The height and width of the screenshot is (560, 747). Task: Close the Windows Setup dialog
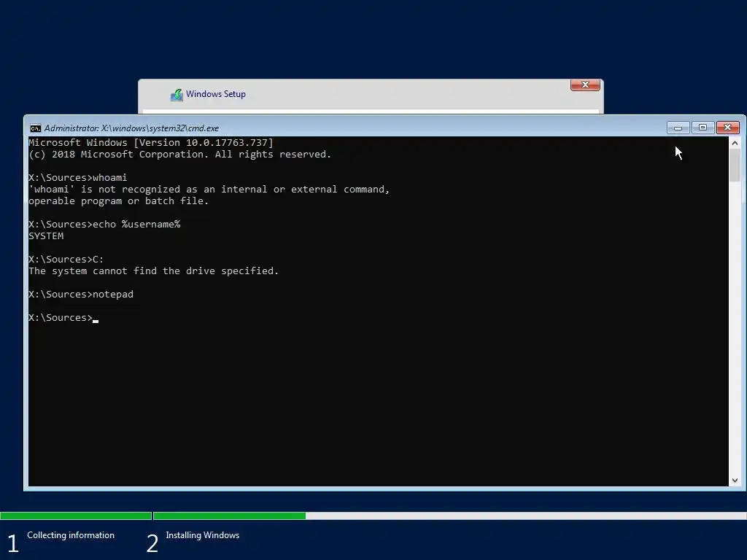coord(585,85)
